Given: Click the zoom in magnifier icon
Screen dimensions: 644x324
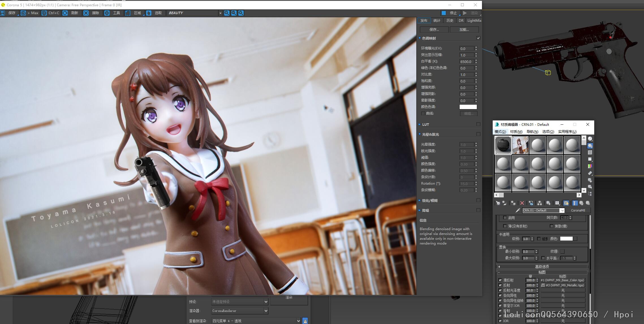Looking at the screenshot, I should (x=227, y=13).
